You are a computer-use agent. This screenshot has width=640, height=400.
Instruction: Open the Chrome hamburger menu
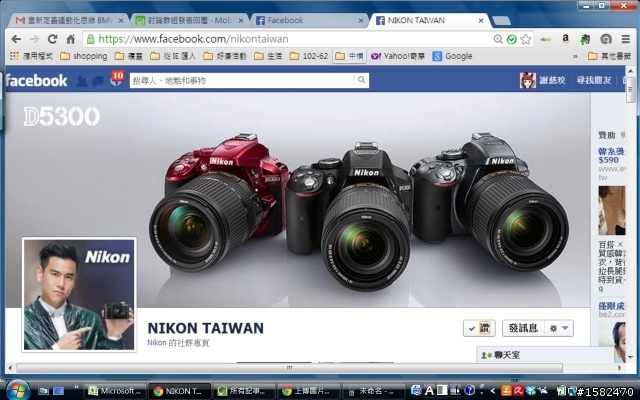[626, 39]
